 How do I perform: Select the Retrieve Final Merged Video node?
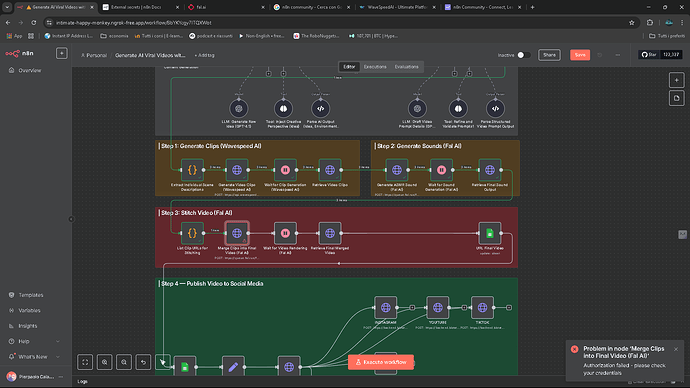click(x=330, y=233)
